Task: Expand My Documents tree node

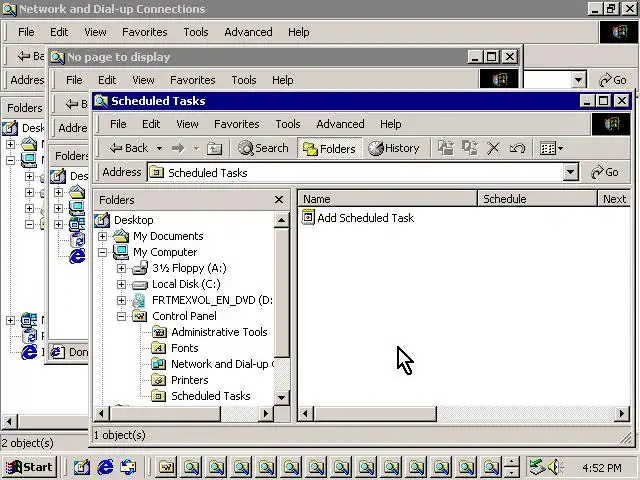Action: click(x=102, y=236)
